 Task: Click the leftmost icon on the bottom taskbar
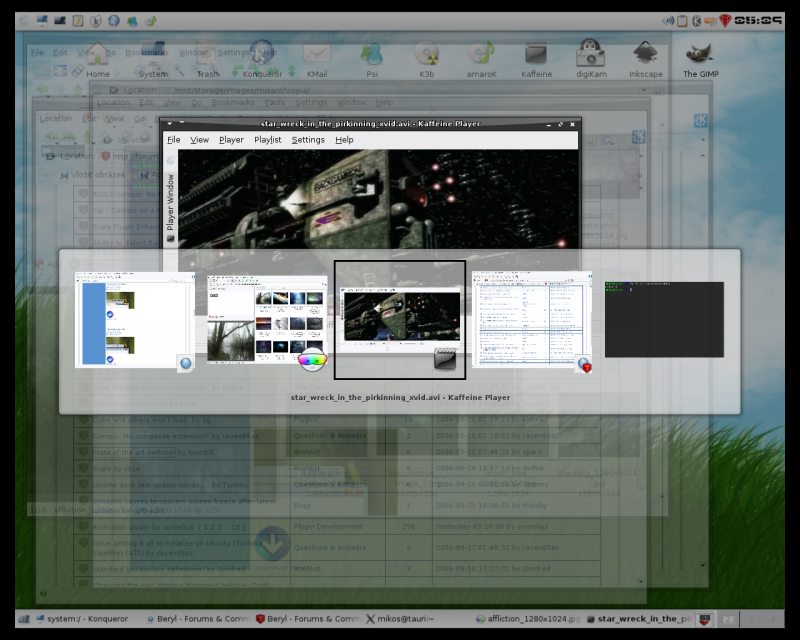[x=23, y=619]
